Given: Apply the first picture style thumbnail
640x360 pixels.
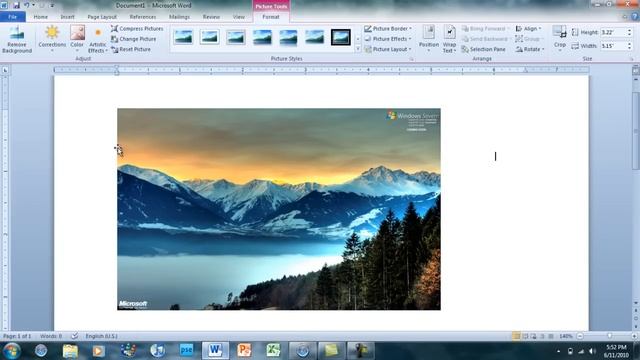Looking at the screenshot, I should [183, 37].
